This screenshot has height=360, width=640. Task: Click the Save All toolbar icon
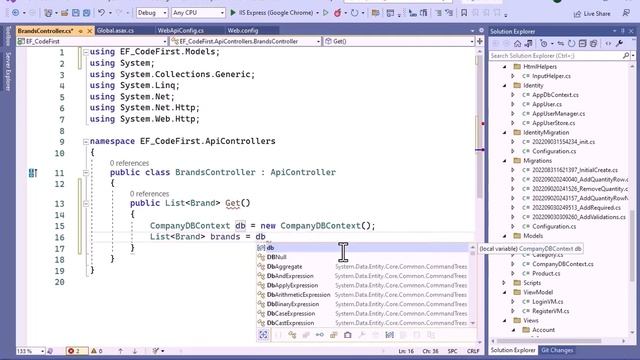[x=87, y=13]
